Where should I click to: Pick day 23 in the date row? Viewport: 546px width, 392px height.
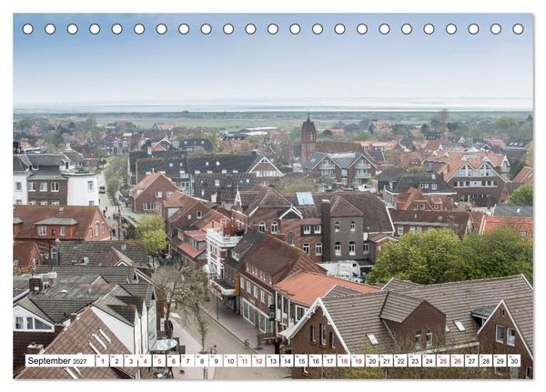[415, 361]
